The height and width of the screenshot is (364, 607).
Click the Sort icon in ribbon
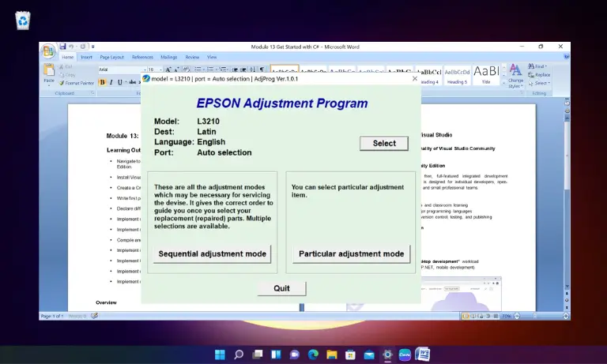252,69
